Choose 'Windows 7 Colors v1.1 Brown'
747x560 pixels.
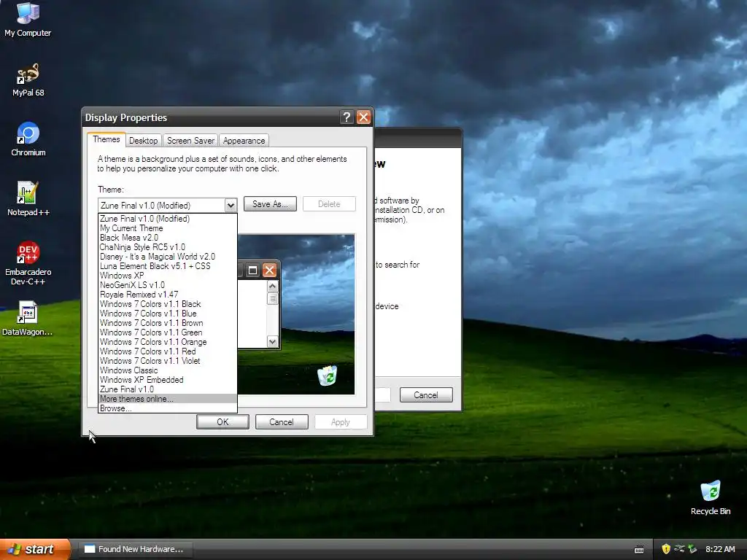click(167, 323)
